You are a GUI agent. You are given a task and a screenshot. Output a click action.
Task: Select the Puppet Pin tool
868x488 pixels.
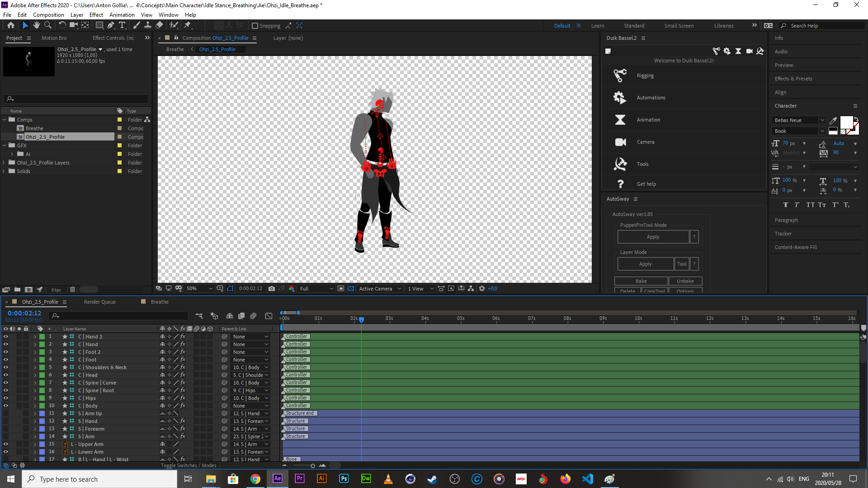click(188, 25)
